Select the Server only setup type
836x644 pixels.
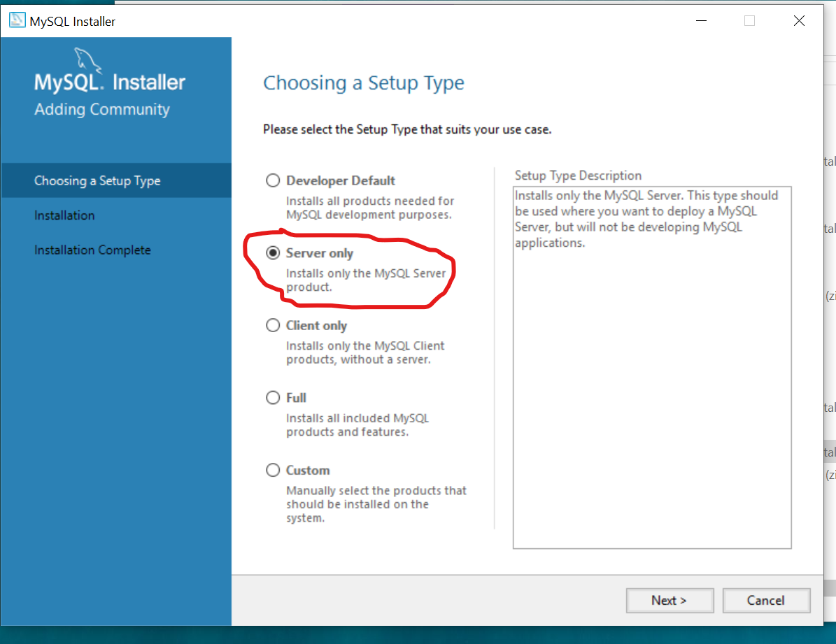click(x=272, y=252)
